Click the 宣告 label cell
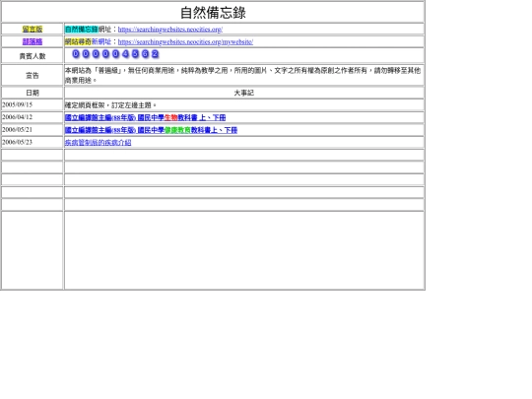This screenshot has width=532, height=399. pos(33,75)
